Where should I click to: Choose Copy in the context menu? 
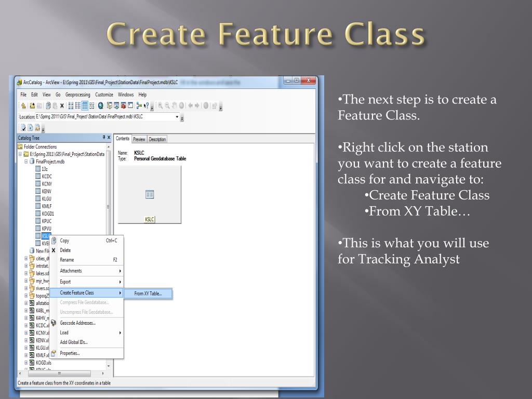[87, 241]
